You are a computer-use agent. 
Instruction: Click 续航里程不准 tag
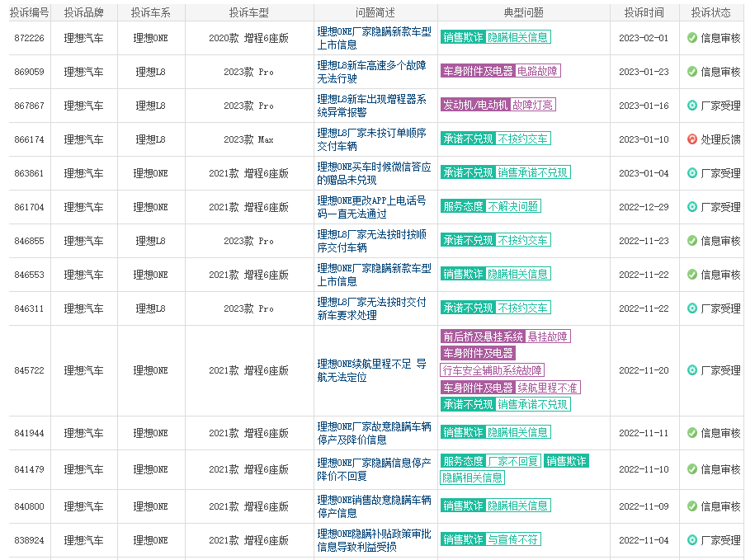[x=547, y=388]
